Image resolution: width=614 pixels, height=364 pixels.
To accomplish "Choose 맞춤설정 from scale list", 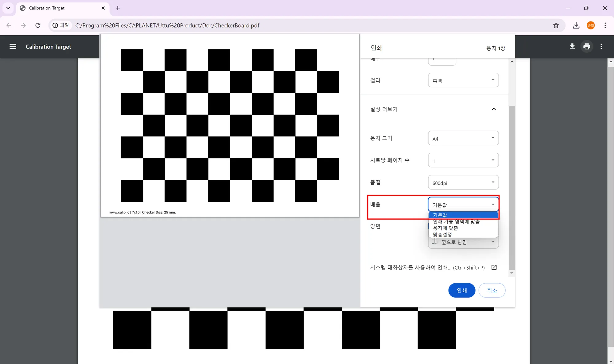I will [442, 235].
